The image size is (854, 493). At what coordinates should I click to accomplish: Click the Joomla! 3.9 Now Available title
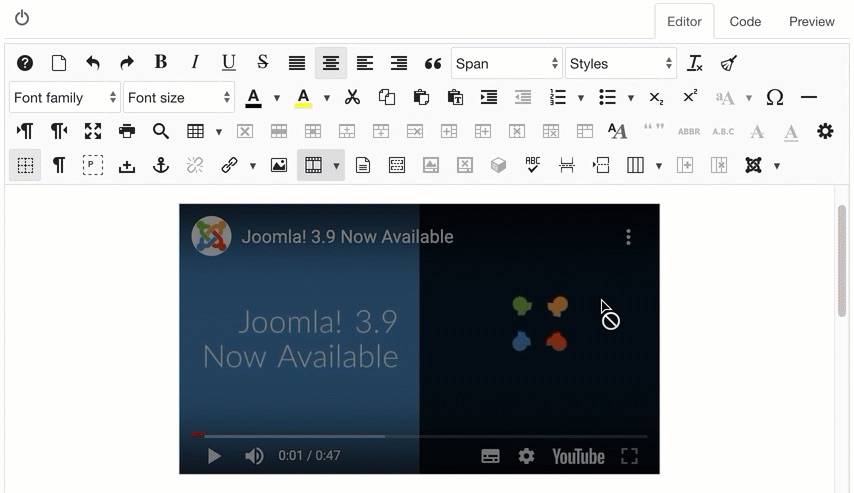[x=347, y=237]
